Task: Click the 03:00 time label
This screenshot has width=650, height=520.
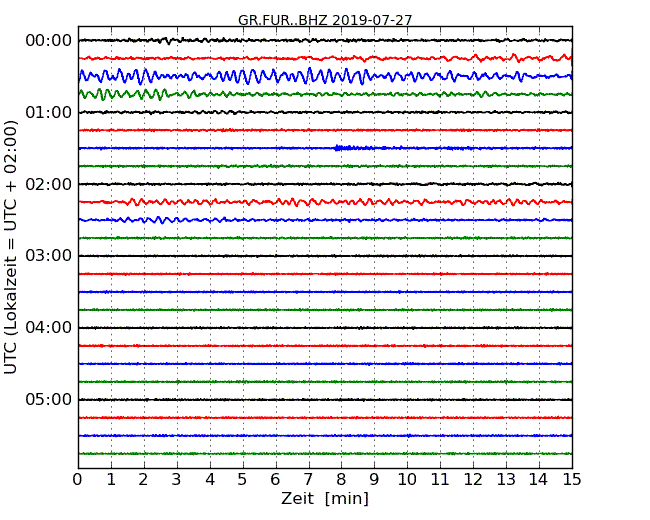Action: pyautogui.click(x=49, y=256)
